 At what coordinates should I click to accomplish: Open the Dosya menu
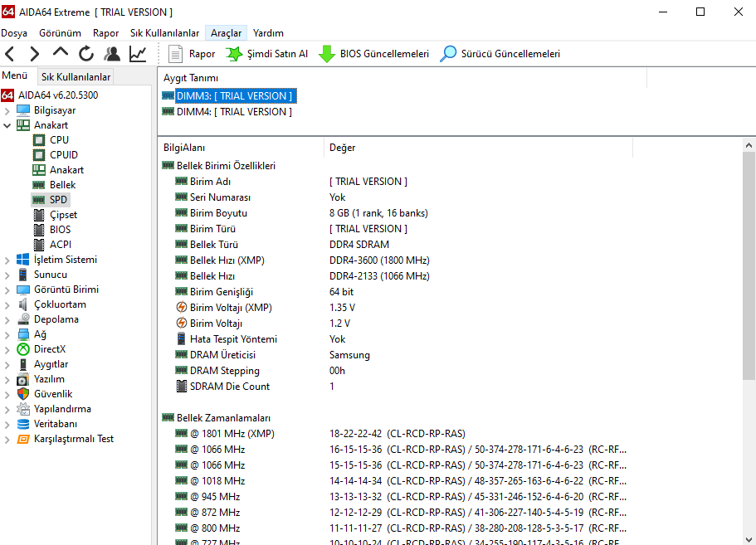[x=14, y=33]
